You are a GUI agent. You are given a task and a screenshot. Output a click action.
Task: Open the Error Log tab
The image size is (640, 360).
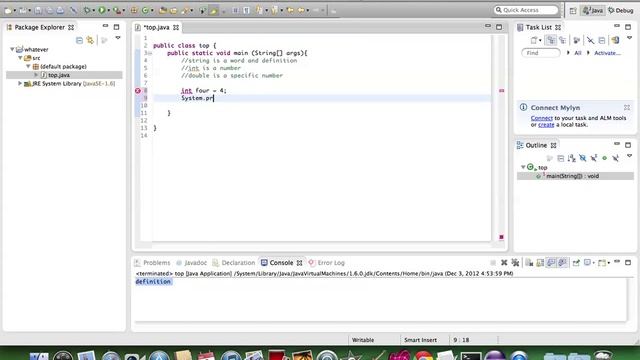click(x=327, y=263)
